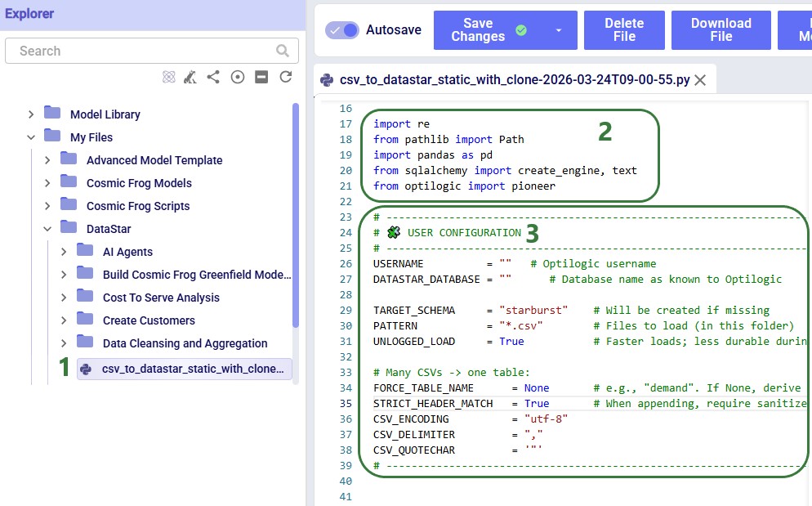Screen dimensions: 812x506
Task: Open the Save Changes dropdown arrow
Action: (x=558, y=30)
